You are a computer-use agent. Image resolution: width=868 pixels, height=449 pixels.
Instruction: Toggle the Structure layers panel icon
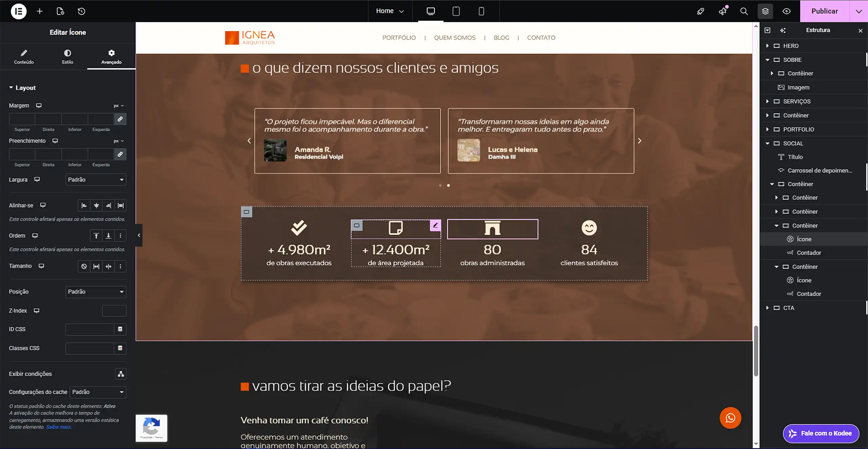coord(765,11)
